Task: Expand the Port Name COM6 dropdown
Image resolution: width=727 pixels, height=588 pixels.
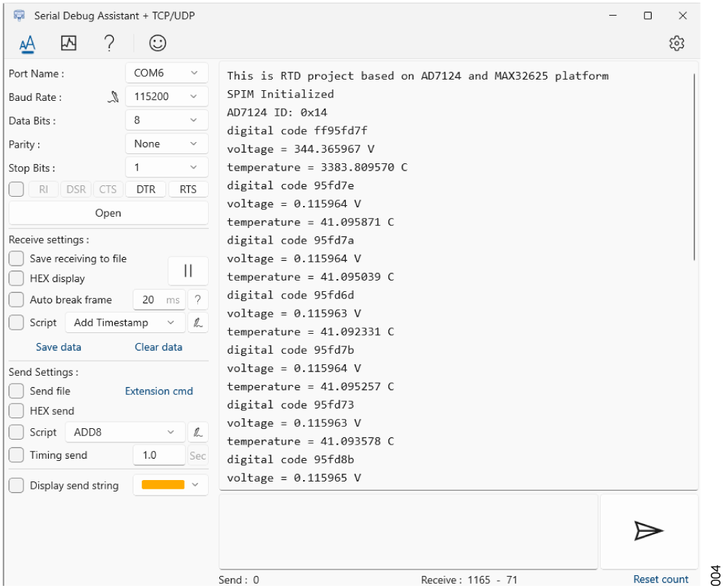Action: pos(167,73)
